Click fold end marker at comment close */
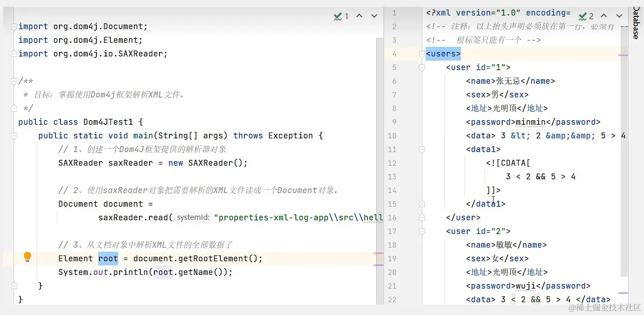 coord(14,108)
